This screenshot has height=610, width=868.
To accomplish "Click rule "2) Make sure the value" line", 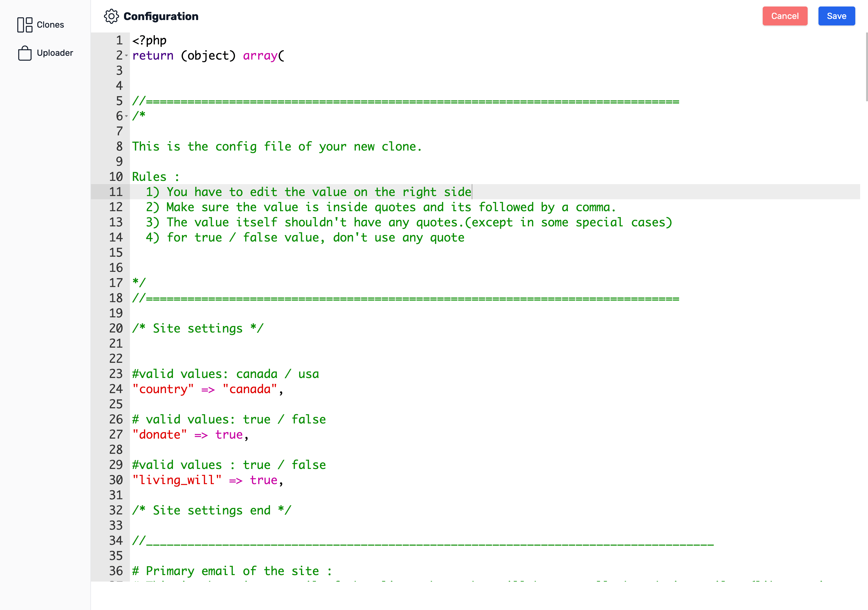I will 381,207.
